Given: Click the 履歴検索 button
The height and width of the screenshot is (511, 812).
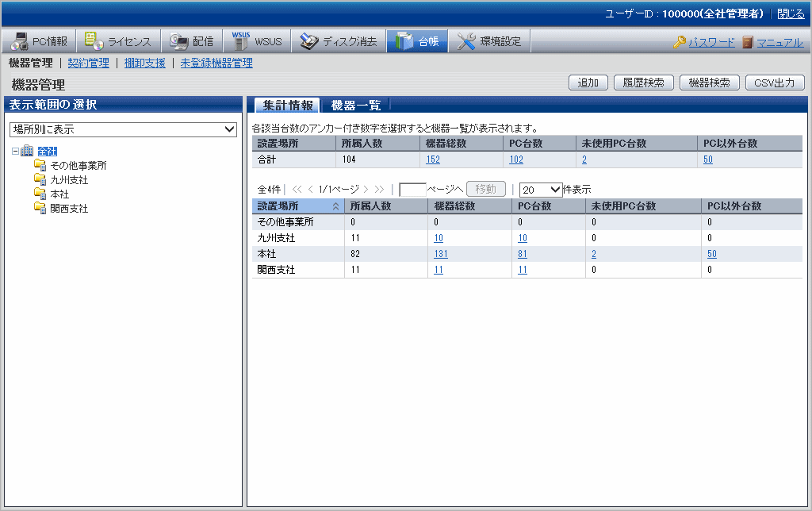Looking at the screenshot, I should point(644,83).
